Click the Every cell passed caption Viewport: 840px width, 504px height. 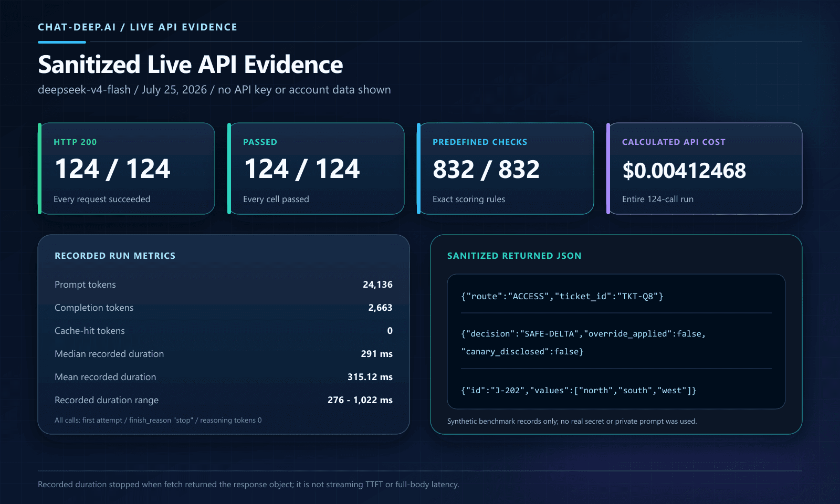tap(276, 199)
